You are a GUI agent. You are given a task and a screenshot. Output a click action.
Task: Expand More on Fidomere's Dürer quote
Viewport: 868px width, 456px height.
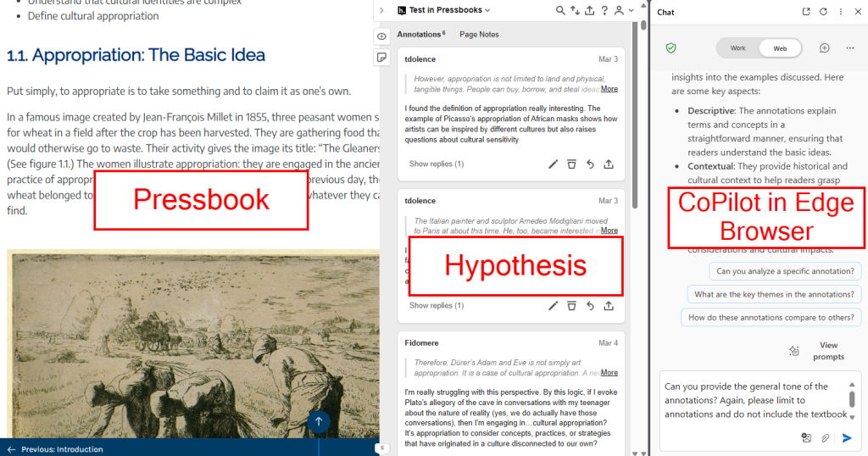[x=609, y=372]
